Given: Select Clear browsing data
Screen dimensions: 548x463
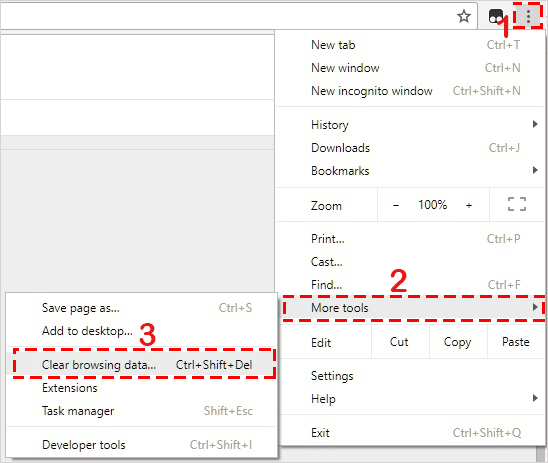Looking at the screenshot, I should point(144,364).
